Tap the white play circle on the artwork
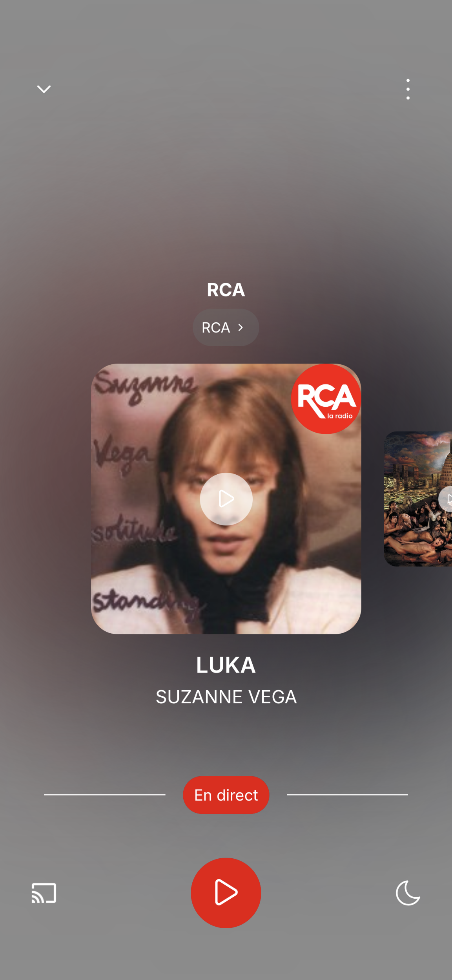The width and height of the screenshot is (452, 980). pyautogui.click(x=226, y=499)
